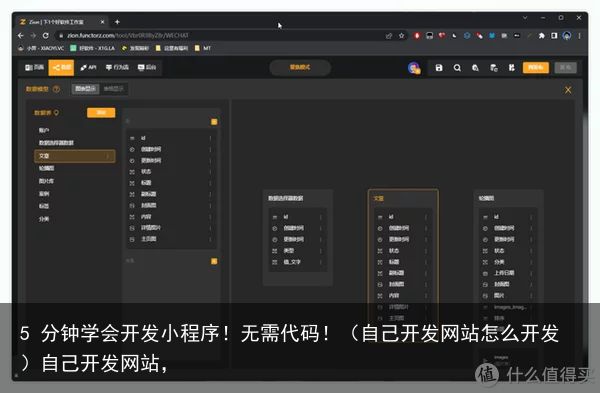Click the orange square icon at top of field panel

[x=214, y=122]
